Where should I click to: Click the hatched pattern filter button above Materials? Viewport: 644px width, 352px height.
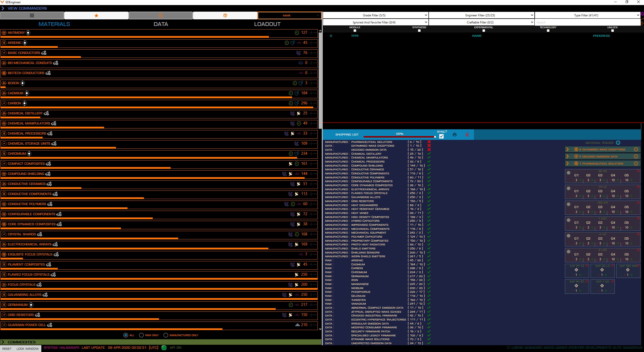[32, 15]
